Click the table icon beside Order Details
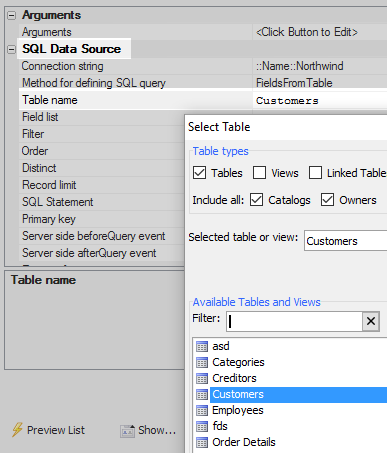 tap(202, 443)
